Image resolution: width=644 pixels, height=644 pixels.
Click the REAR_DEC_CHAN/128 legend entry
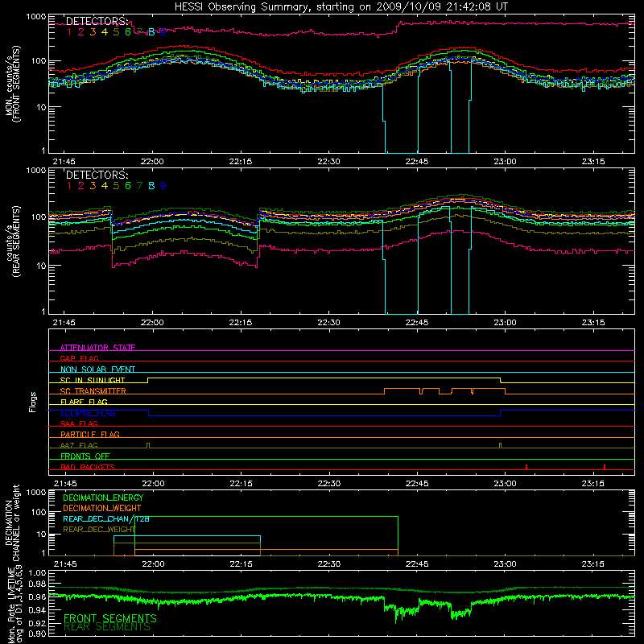tap(106, 519)
